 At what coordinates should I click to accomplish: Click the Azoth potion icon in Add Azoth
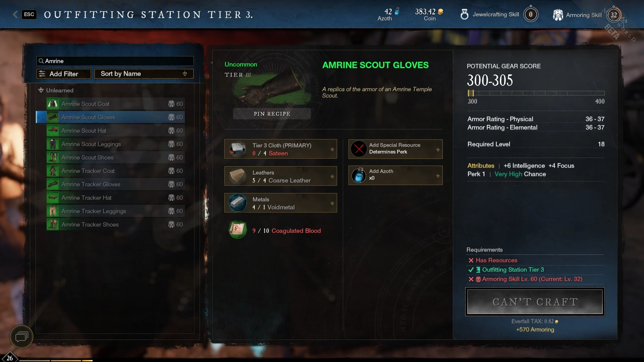tap(359, 175)
